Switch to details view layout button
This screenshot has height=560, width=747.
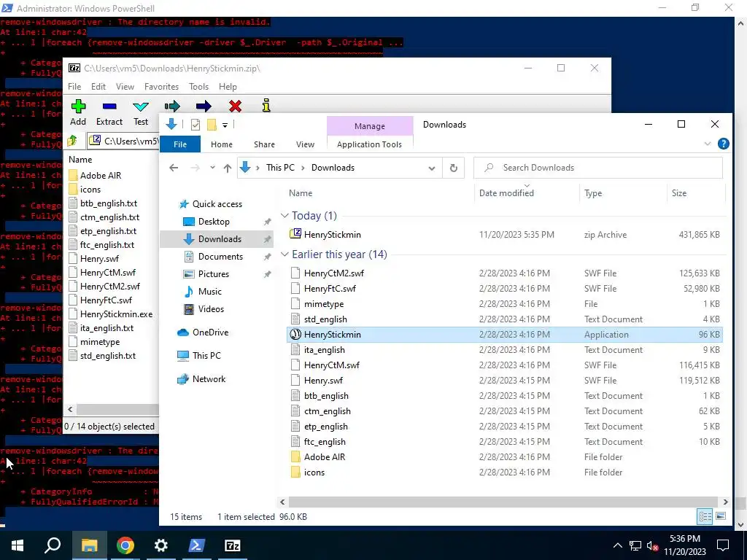[x=705, y=516]
